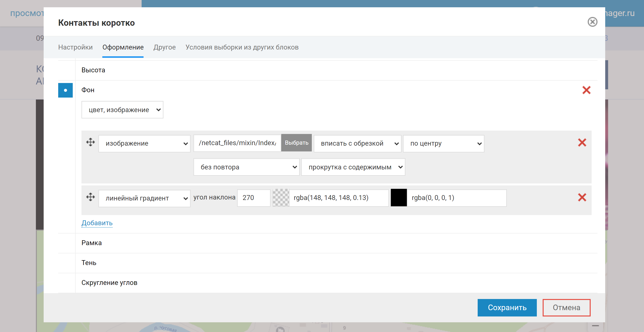Switch to the Настройки tab
The height and width of the screenshot is (332, 644).
[75, 47]
